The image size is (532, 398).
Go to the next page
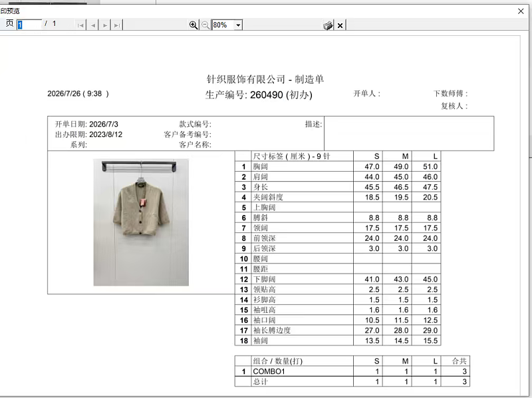pyautogui.click(x=105, y=25)
